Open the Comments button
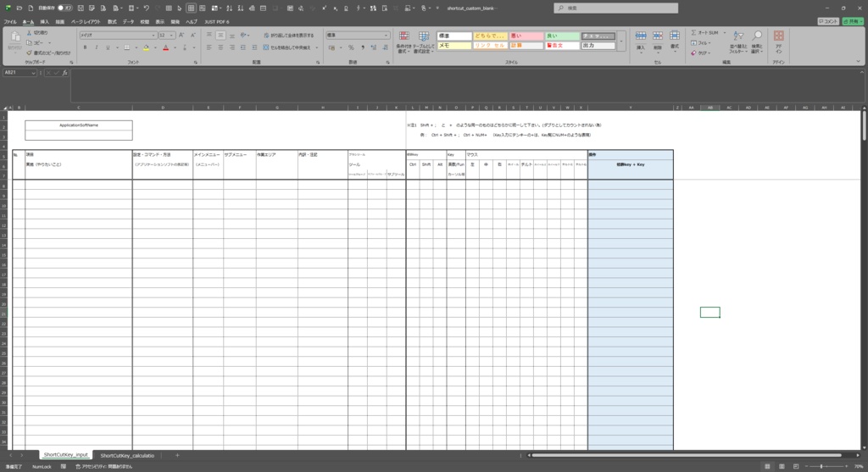The width and height of the screenshot is (868, 472). point(828,21)
